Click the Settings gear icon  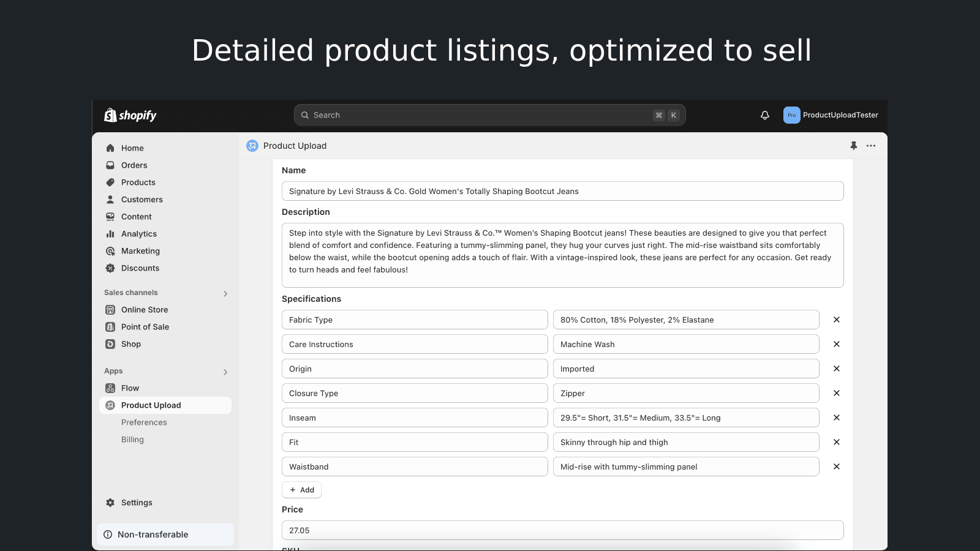pos(110,503)
